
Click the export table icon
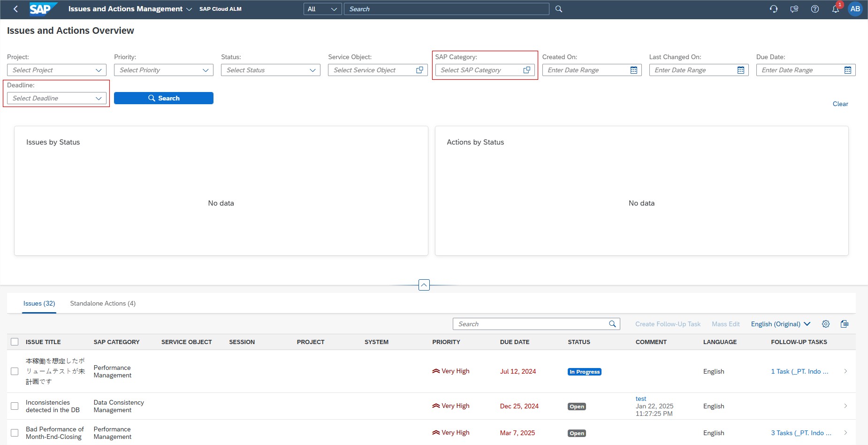pos(845,324)
